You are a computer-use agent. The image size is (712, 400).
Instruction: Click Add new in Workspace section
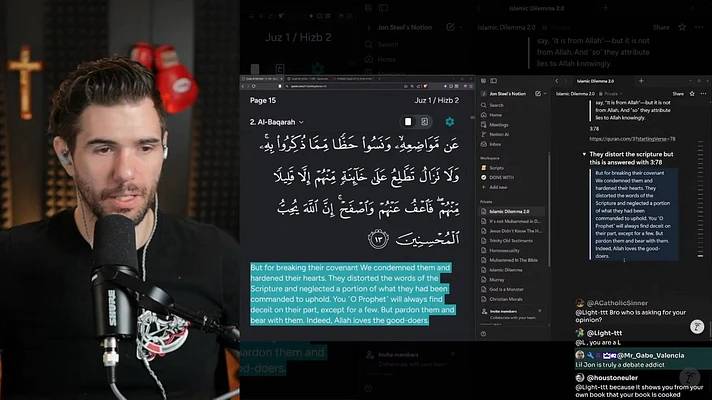(x=513, y=187)
